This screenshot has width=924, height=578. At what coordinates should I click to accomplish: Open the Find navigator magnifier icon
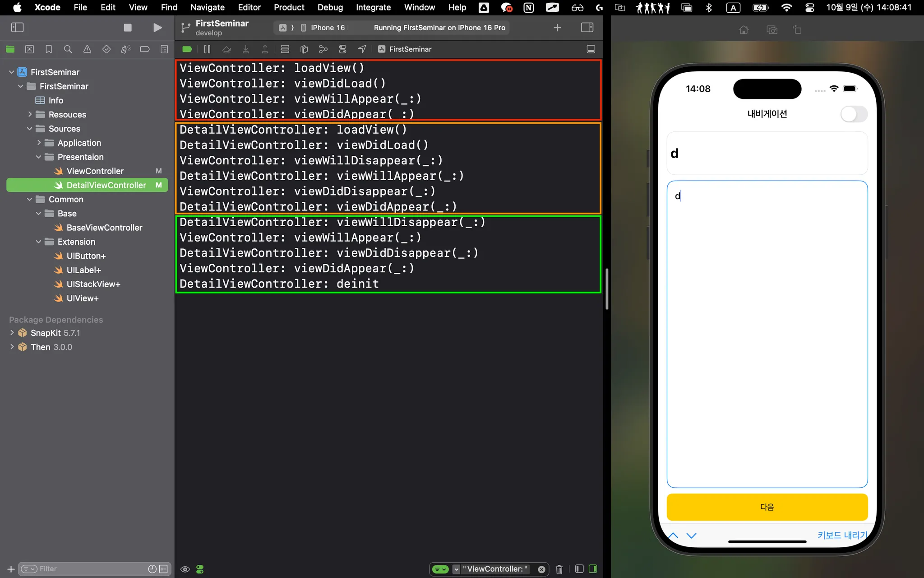click(x=68, y=49)
